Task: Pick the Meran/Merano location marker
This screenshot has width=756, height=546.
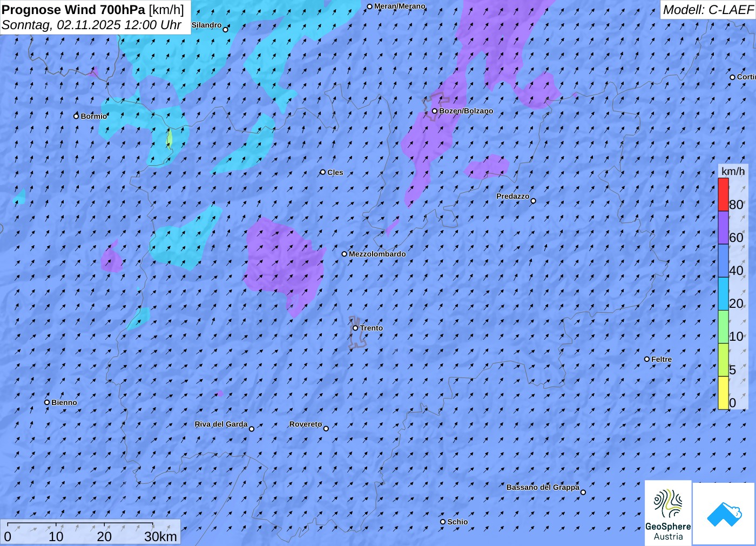Action: pos(369,7)
